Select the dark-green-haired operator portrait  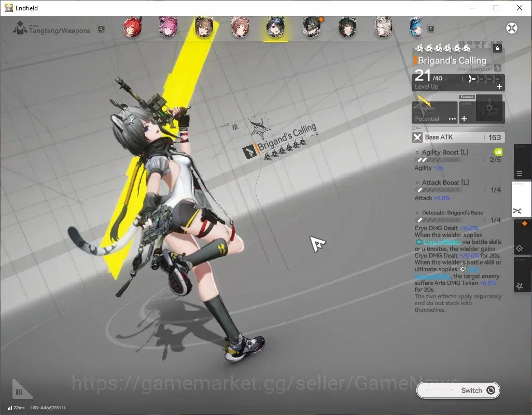tap(347, 27)
